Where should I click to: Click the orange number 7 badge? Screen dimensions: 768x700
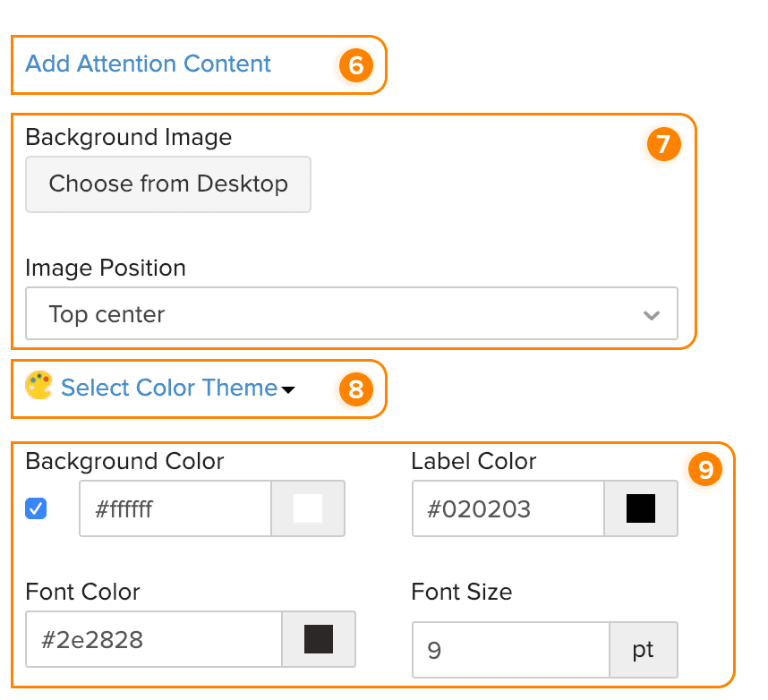tap(663, 145)
